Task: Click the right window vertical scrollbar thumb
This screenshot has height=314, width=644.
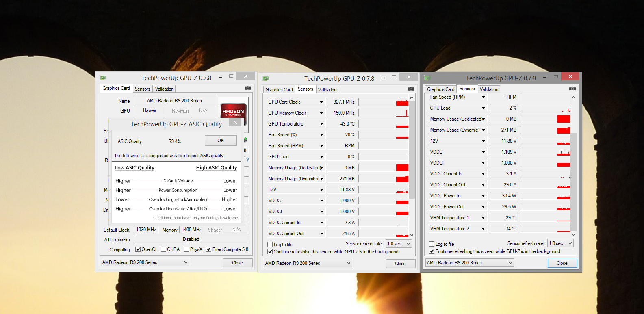Action: tap(573, 182)
